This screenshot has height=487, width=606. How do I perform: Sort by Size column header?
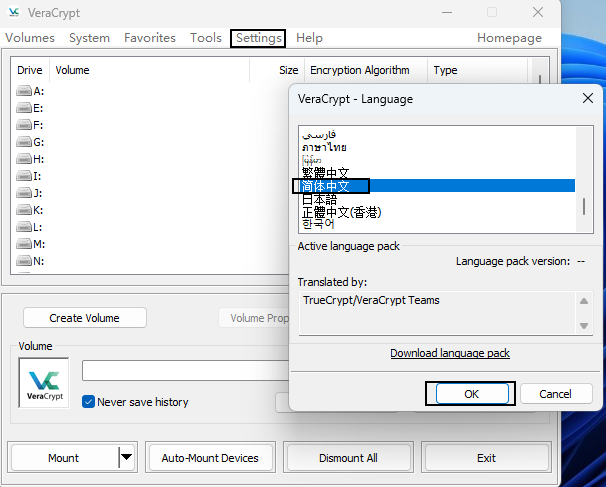click(277, 70)
